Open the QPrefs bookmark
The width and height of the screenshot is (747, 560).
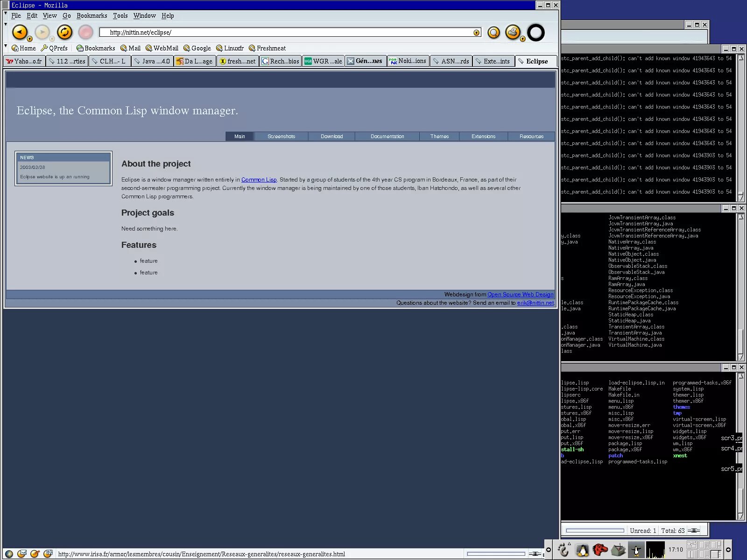click(x=54, y=48)
